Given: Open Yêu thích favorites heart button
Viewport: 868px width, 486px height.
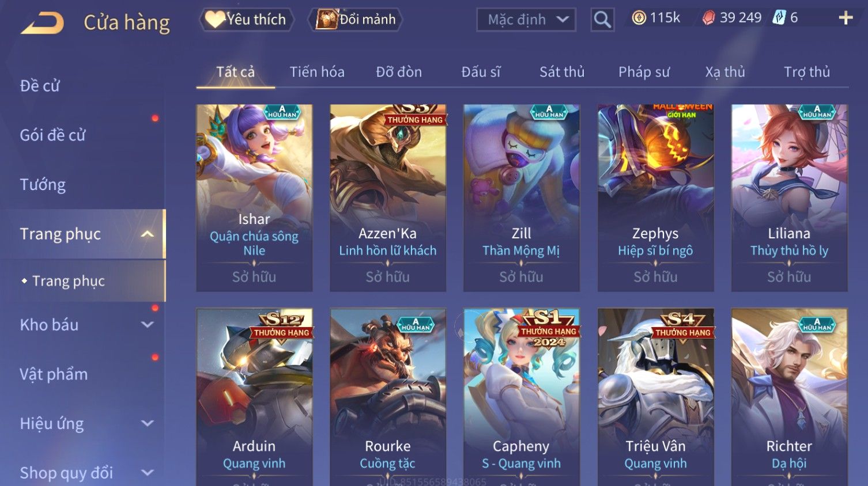Looking at the screenshot, I should coord(247,20).
